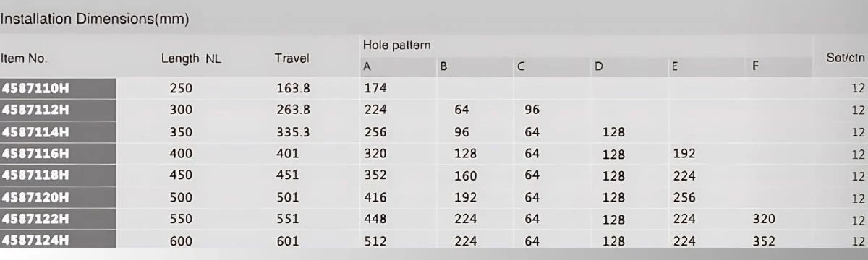Click hole pattern column F header

(x=755, y=66)
